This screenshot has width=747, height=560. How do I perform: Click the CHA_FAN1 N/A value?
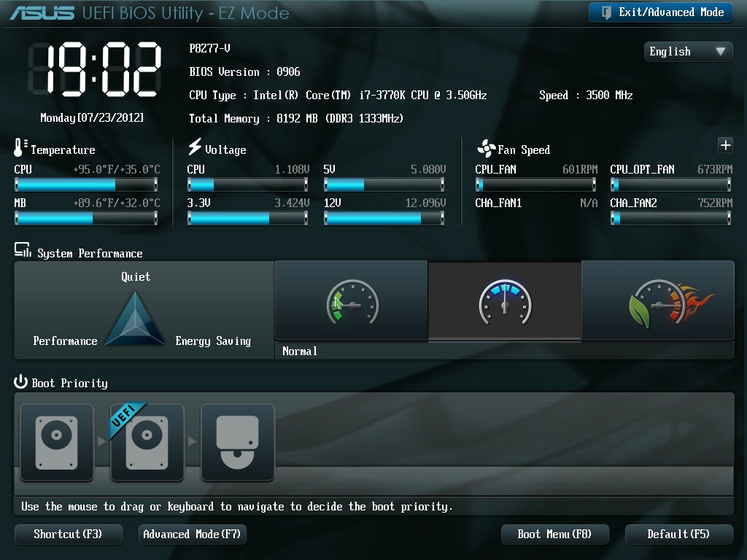(x=589, y=203)
